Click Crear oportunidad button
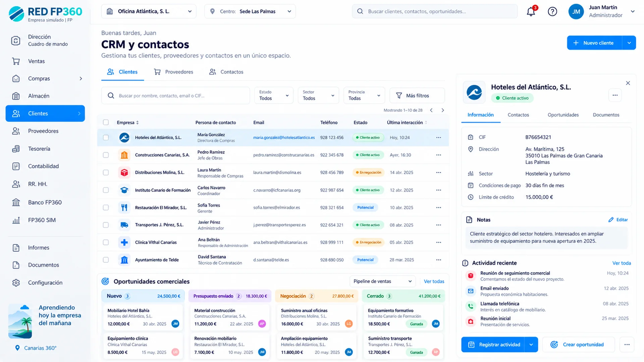 [578, 345]
